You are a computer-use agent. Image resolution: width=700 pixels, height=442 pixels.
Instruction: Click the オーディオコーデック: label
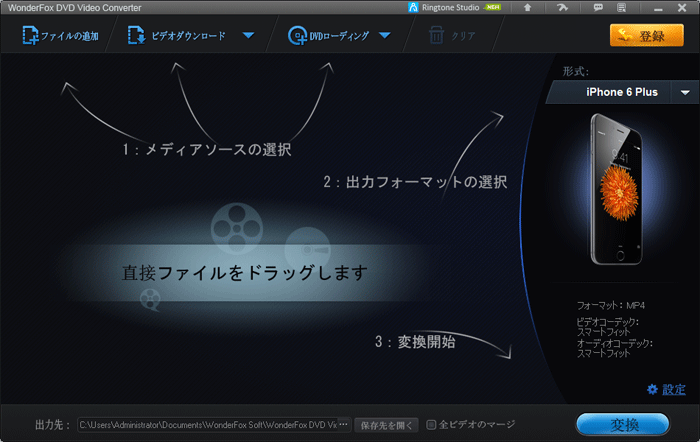click(x=615, y=343)
